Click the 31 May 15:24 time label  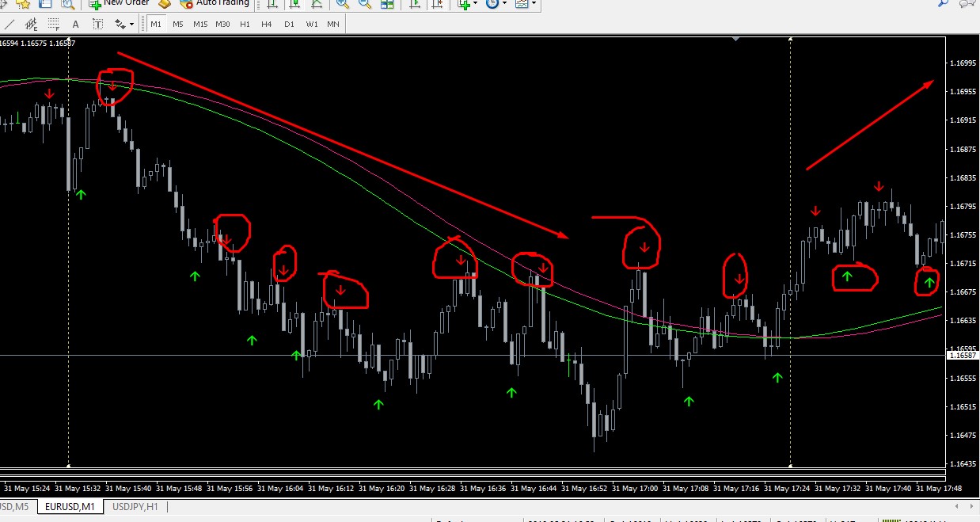pos(26,489)
